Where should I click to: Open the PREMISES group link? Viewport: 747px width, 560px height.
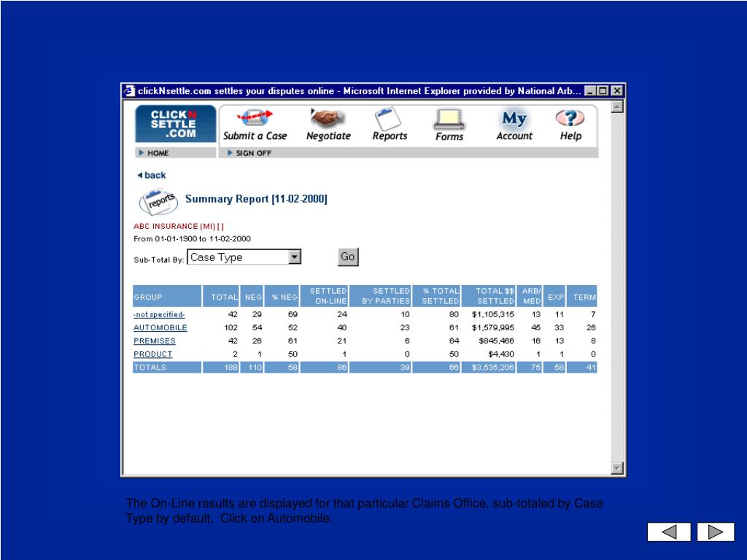click(x=155, y=341)
